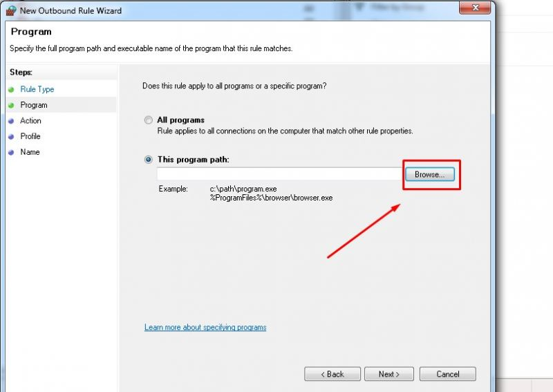Click the green bullet beside Program step
The height and width of the screenshot is (392, 553).
pos(11,105)
